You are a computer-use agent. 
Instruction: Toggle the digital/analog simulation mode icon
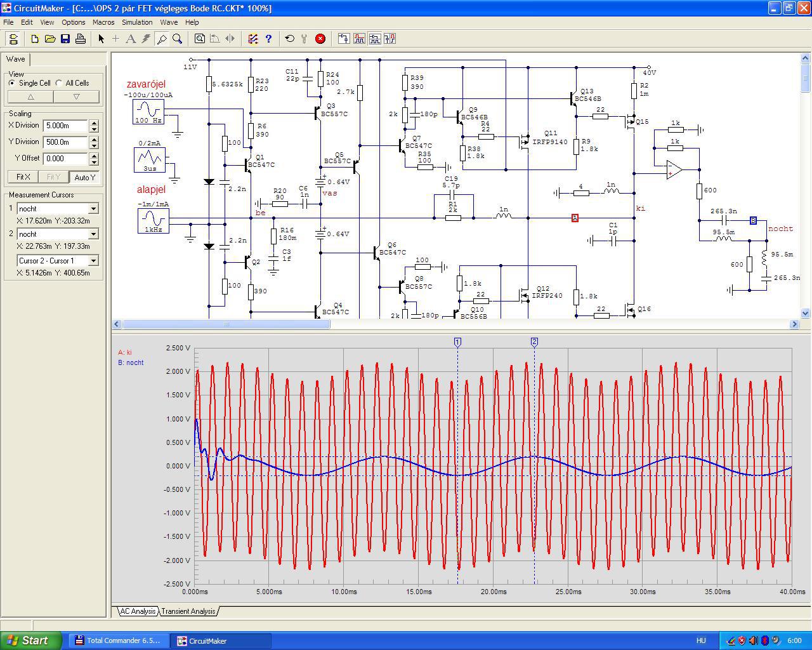[253, 39]
